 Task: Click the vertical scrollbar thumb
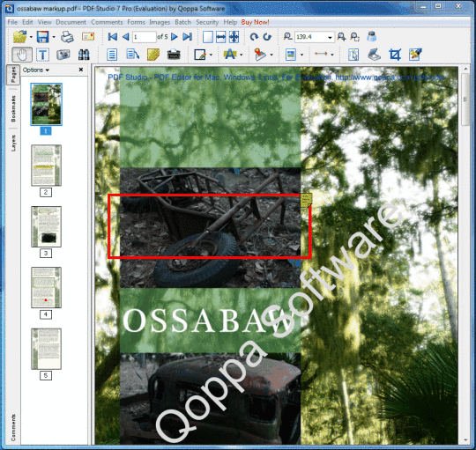tap(465, 100)
